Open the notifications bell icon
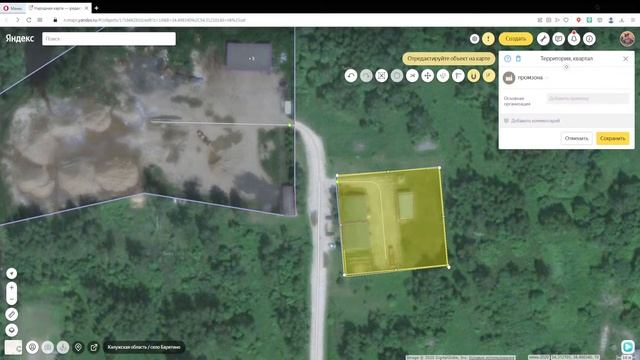 coord(574,39)
